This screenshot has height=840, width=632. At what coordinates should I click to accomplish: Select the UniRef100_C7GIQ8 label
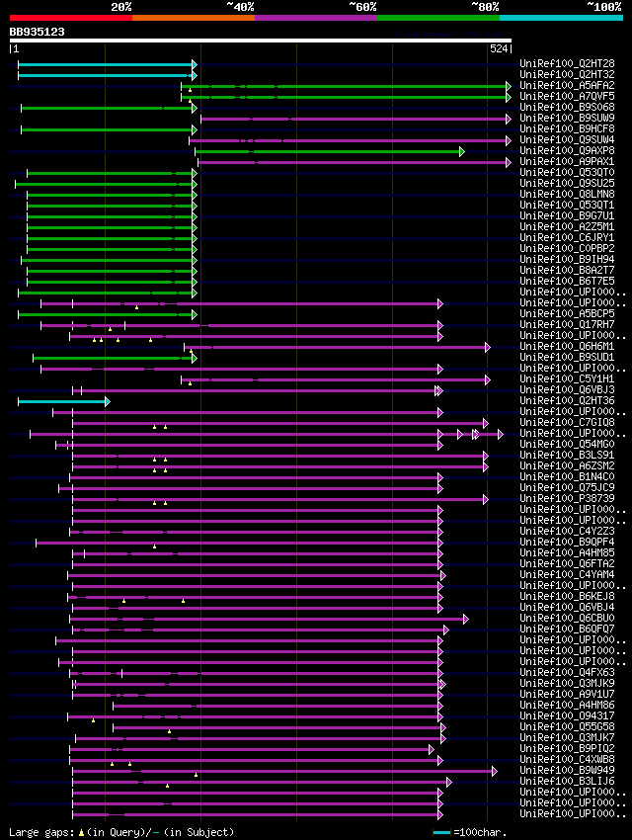[x=567, y=423]
